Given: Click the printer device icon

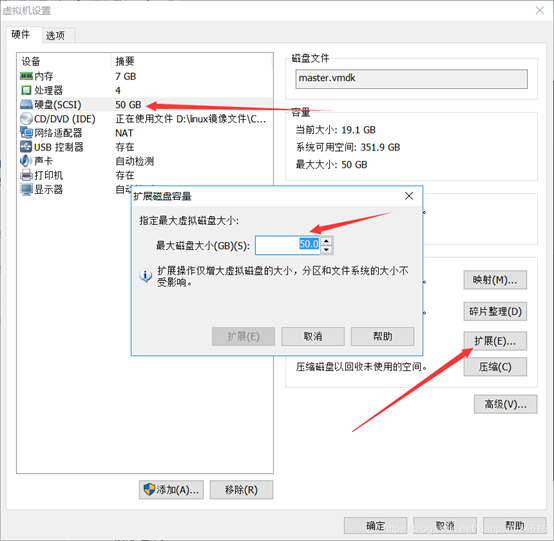Looking at the screenshot, I should (x=26, y=175).
